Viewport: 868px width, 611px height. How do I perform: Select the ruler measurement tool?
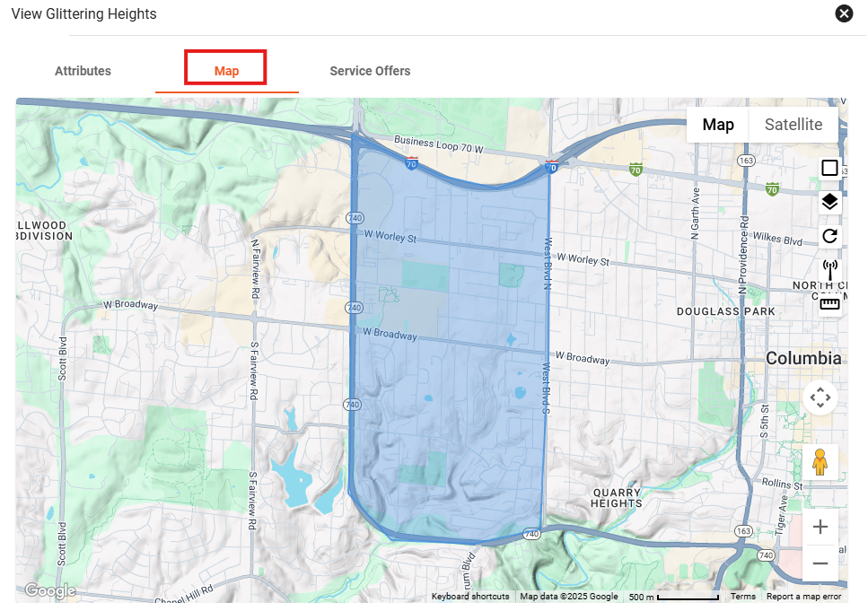(x=829, y=304)
